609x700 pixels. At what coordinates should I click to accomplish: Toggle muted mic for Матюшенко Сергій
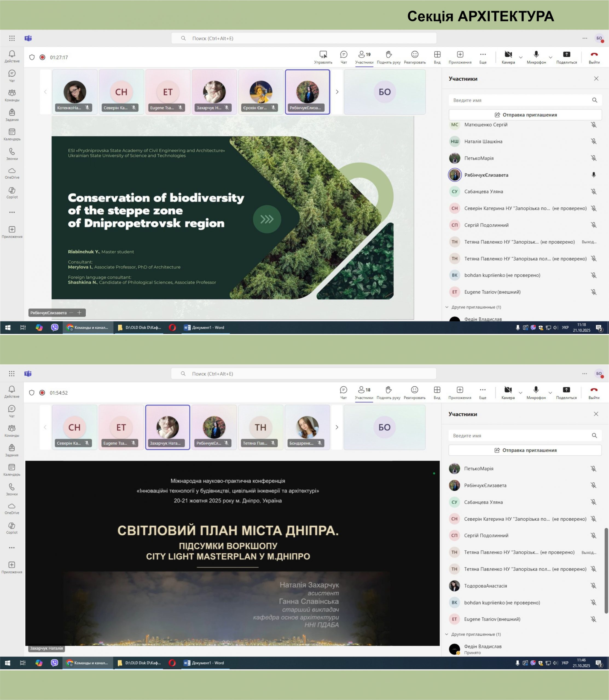(593, 125)
